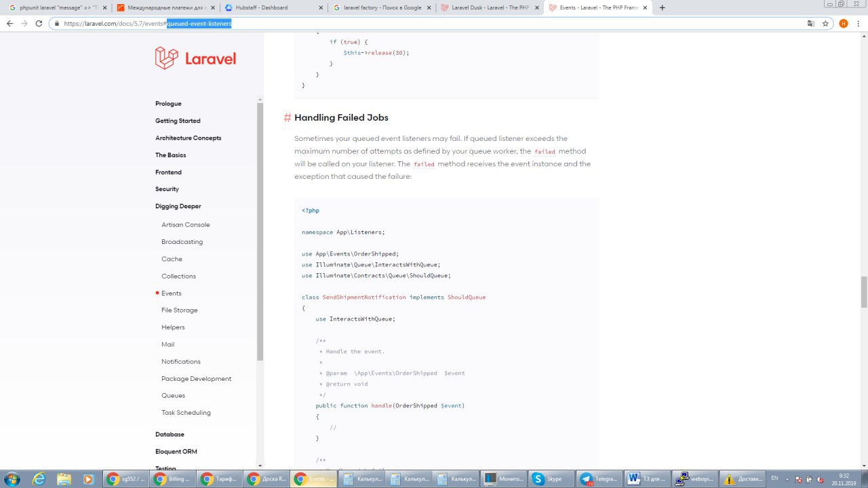This screenshot has height=488, width=868.
Task: Close the Laravel Dusk tab
Action: pos(536,7)
